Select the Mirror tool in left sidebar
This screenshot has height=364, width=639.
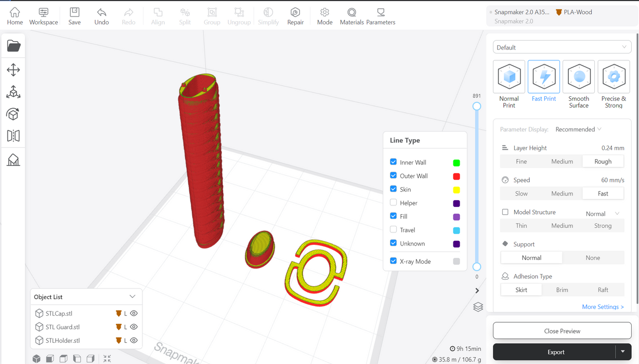pos(14,136)
